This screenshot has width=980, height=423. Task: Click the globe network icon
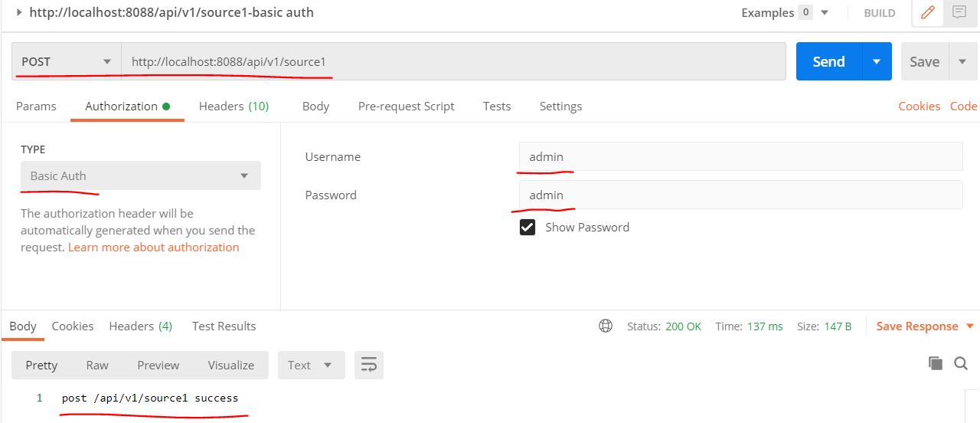point(606,326)
